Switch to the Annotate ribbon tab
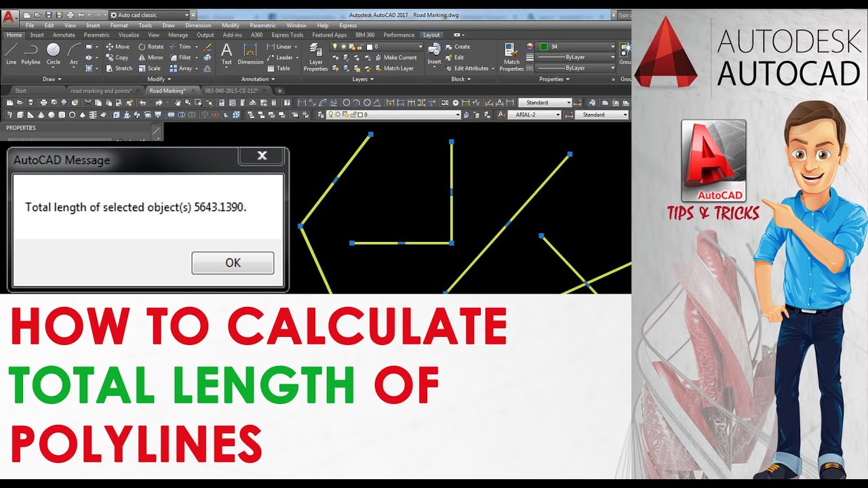 point(64,35)
